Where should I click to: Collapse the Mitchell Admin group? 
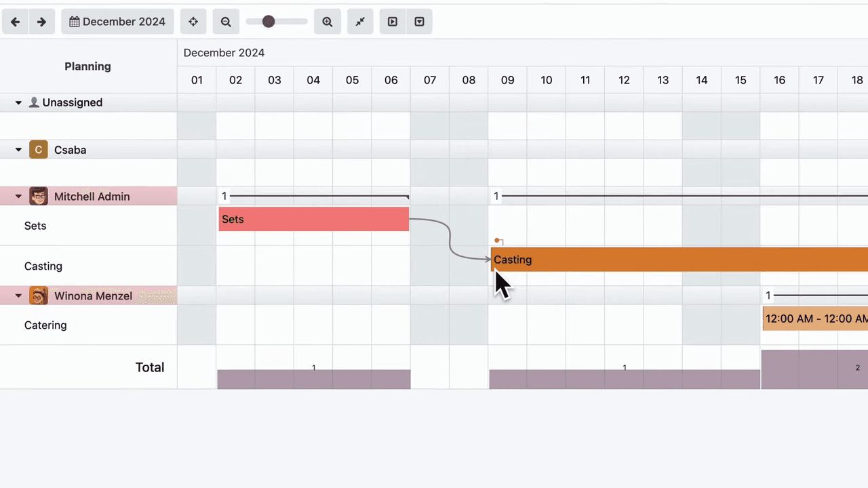(19, 197)
